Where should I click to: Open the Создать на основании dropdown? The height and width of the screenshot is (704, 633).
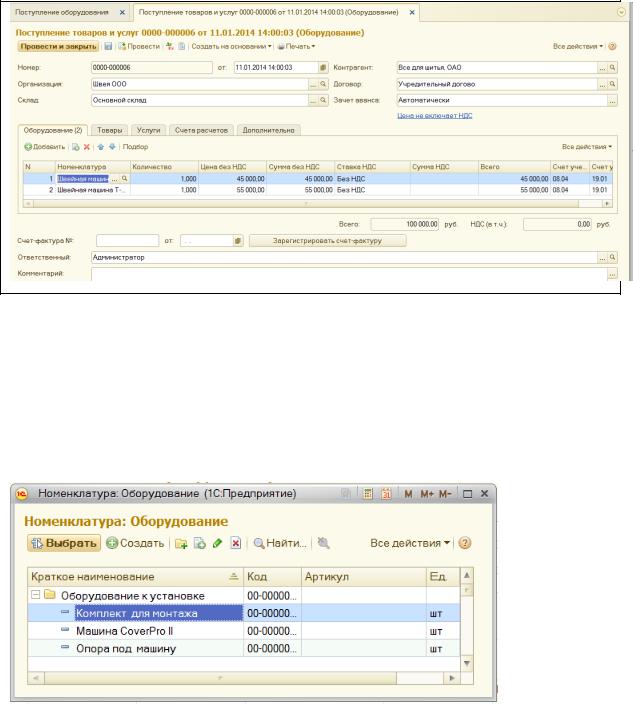[x=231, y=46]
